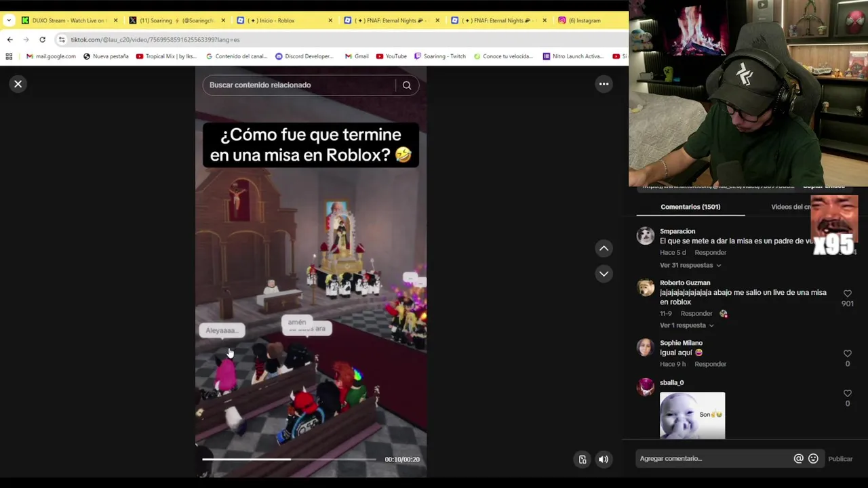Screen dimensions: 868x488
Task: Open the tab search dropdown arrow in Chrome
Action: pos(9,20)
